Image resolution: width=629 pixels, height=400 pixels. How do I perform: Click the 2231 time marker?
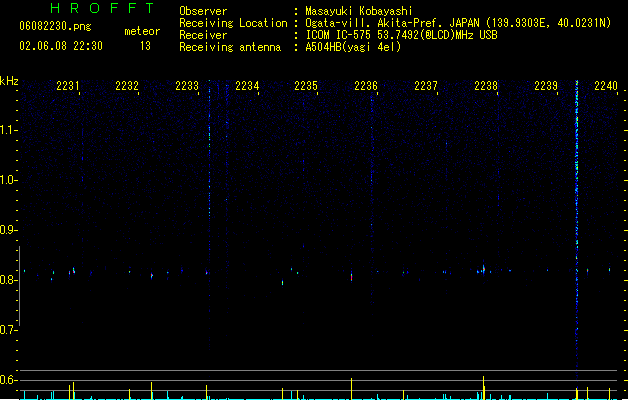67,86
